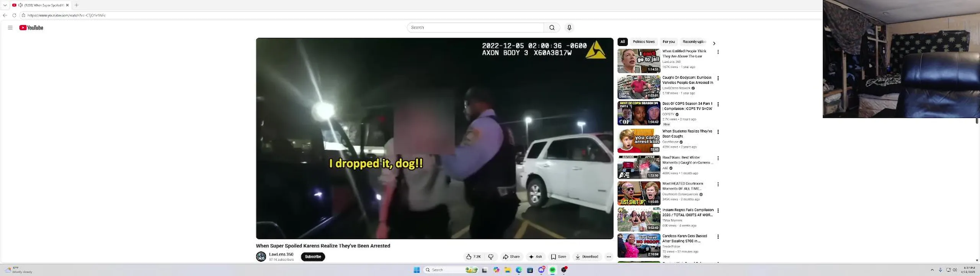Select the Recently uploaded filter chip
Viewport: 980px width, 276px height.
(694, 42)
